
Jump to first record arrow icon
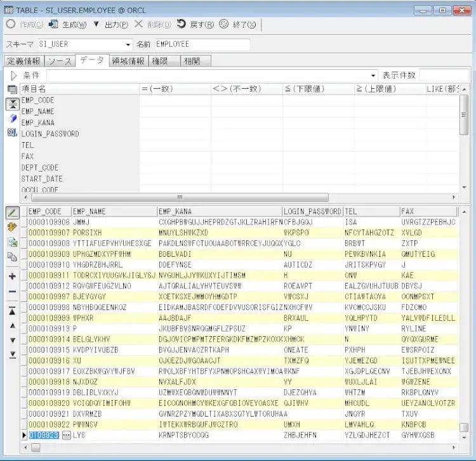pos(12,311)
